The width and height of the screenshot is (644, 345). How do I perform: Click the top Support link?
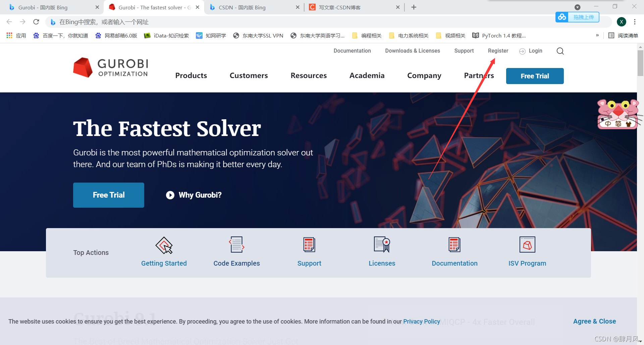[464, 51]
